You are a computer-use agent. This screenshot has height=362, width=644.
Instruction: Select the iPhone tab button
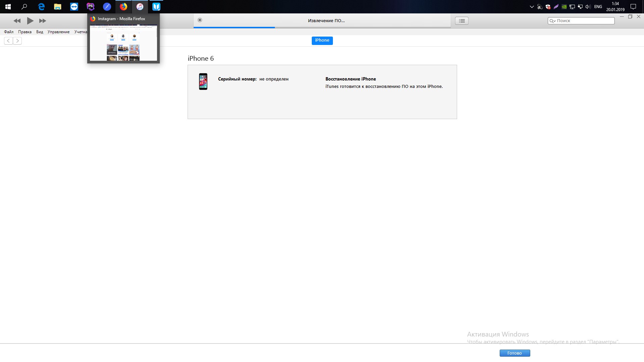tap(322, 40)
